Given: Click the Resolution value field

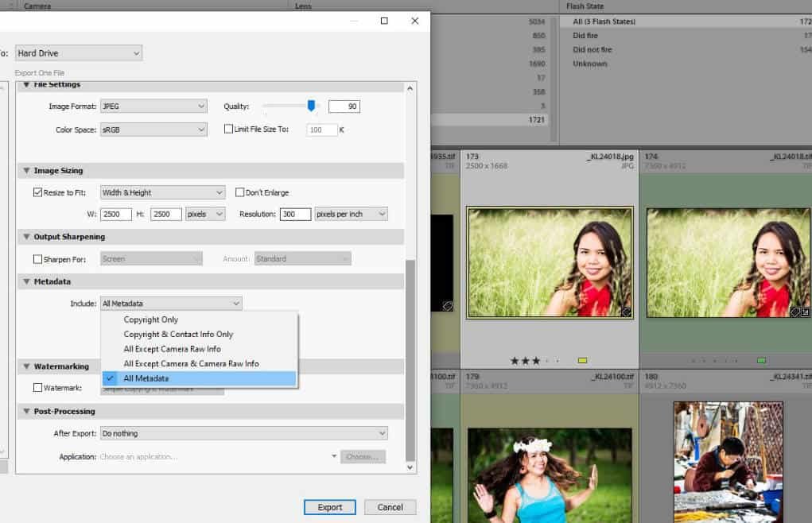Looking at the screenshot, I should click(x=296, y=214).
